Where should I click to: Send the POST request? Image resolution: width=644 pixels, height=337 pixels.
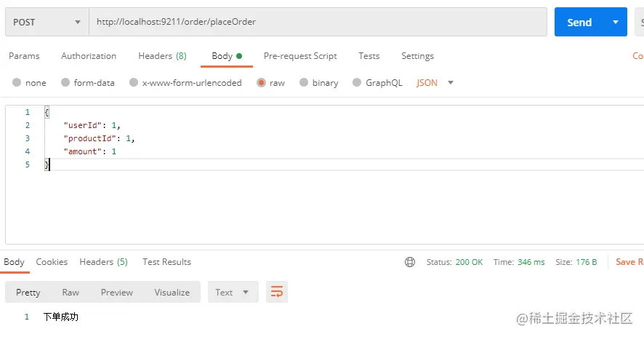click(x=579, y=23)
